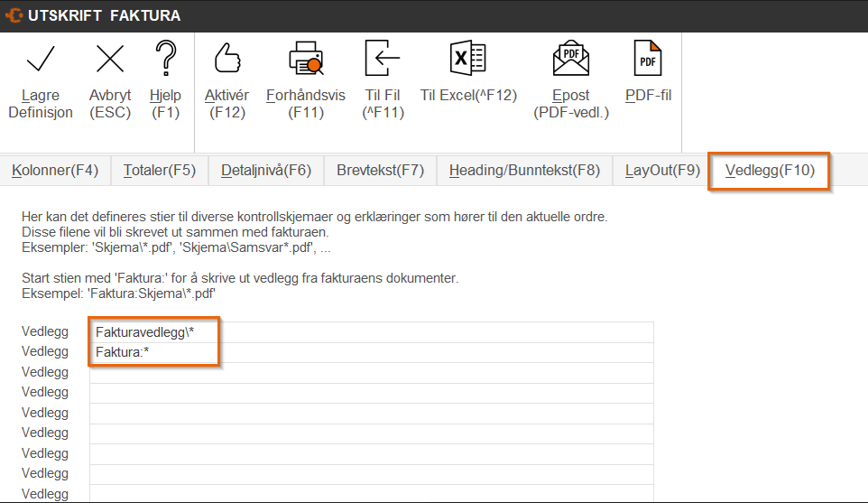Switch to the Kolonner(F4) tab

(55, 171)
